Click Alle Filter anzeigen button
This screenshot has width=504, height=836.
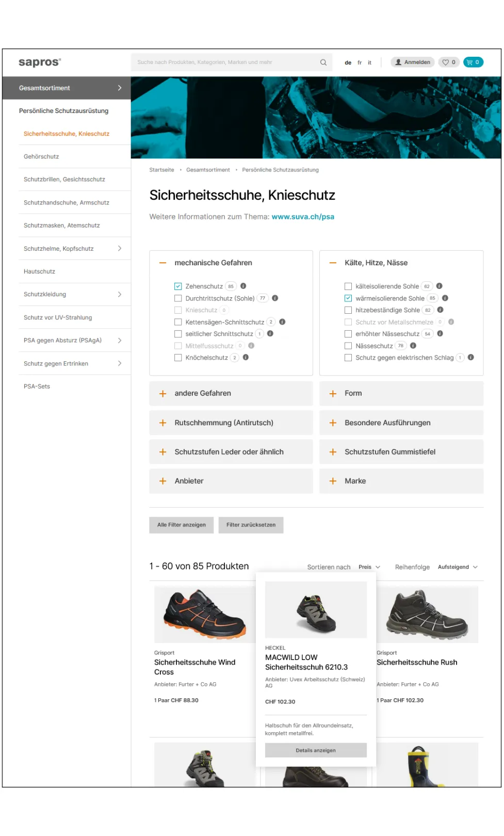pyautogui.click(x=182, y=525)
